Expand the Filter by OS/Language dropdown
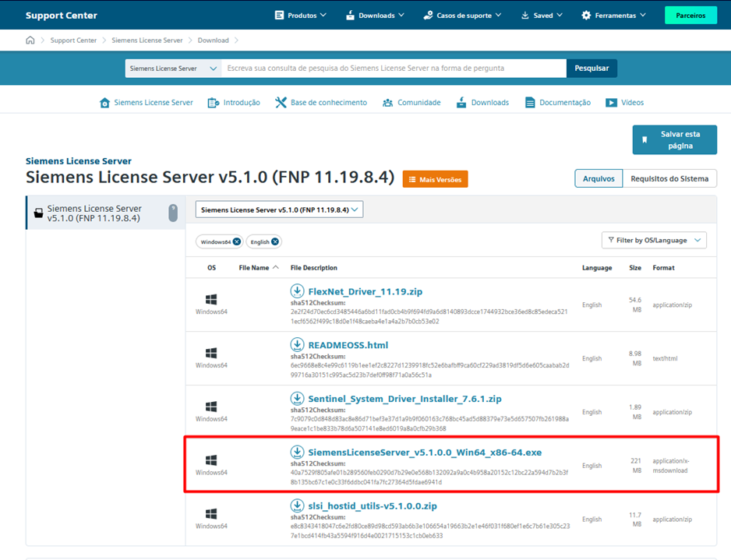The width and height of the screenshot is (731, 560). [x=653, y=240]
